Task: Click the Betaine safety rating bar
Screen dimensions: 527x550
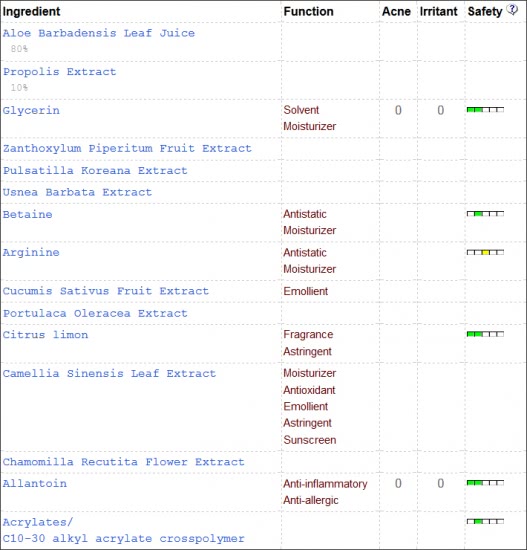Action: coord(485,214)
